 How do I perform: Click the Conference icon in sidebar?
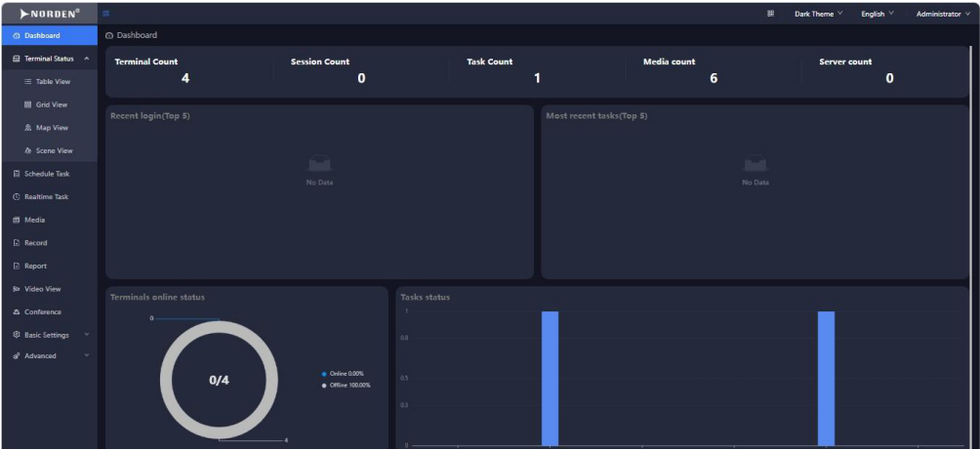click(17, 312)
